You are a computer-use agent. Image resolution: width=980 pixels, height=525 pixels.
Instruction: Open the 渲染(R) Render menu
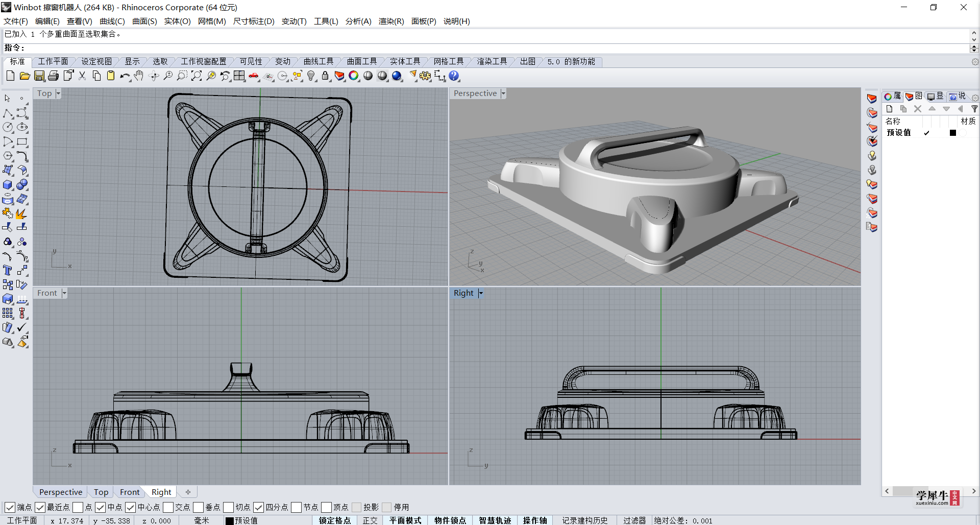tap(391, 21)
